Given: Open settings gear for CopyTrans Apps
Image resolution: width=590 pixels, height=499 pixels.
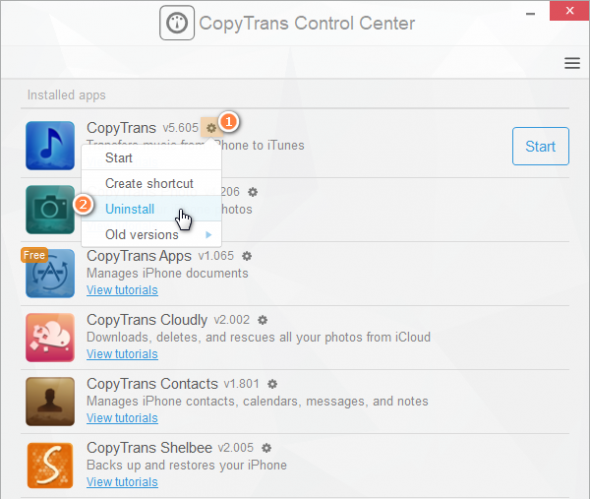Looking at the screenshot, I should point(247,256).
